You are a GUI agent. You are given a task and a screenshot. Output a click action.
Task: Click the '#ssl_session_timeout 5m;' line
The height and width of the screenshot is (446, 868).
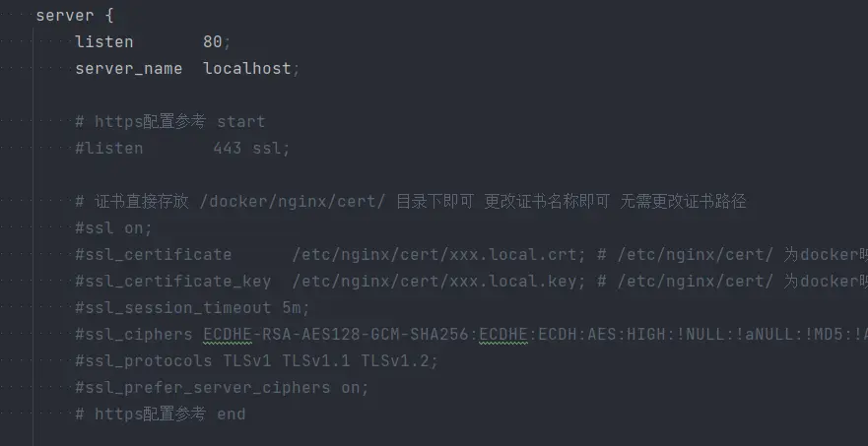192,307
